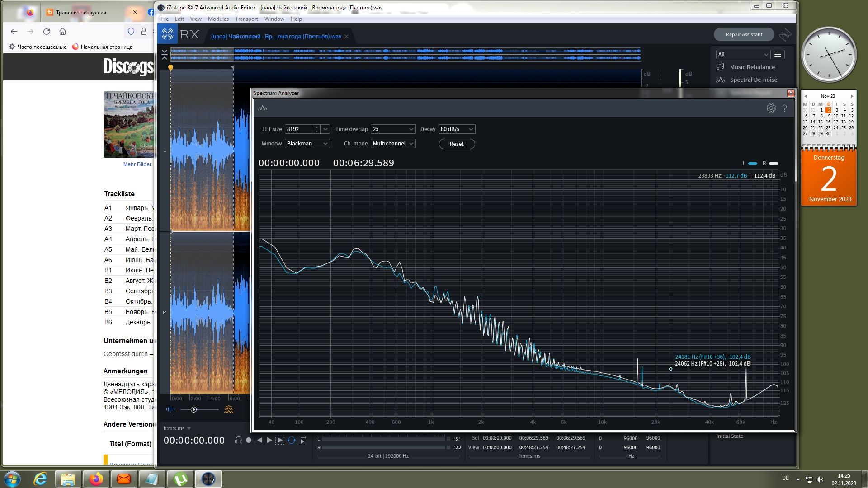Expand the Decay 80 dB/s dropdown
The image size is (868, 488).
point(457,129)
